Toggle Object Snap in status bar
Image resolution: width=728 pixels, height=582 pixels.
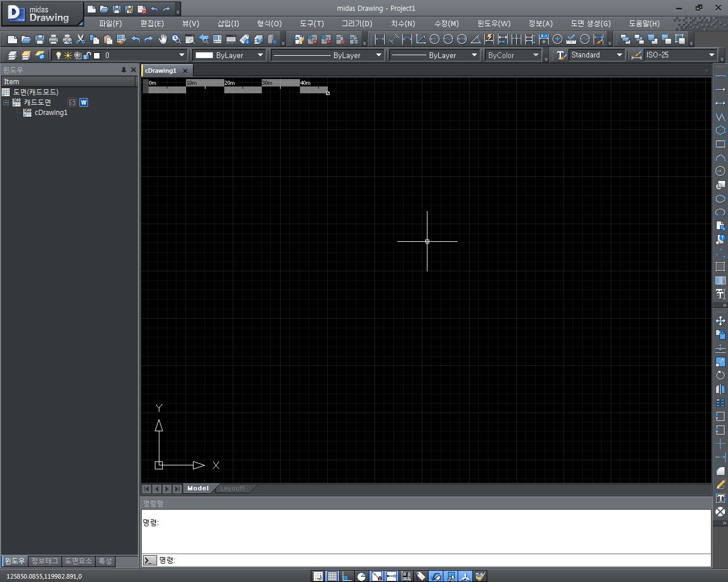coord(376,576)
